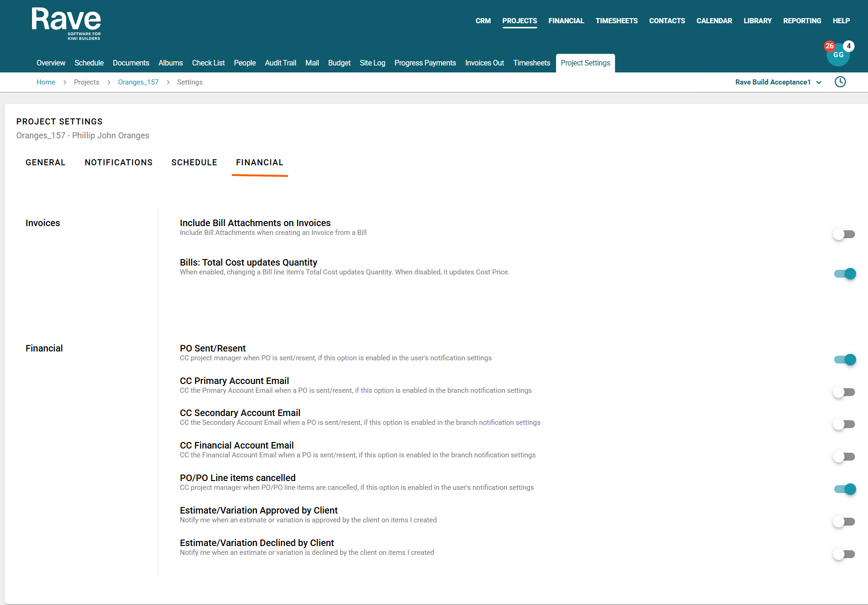868x605 pixels.
Task: Enable CC Secondary Account Email
Action: coord(844,424)
